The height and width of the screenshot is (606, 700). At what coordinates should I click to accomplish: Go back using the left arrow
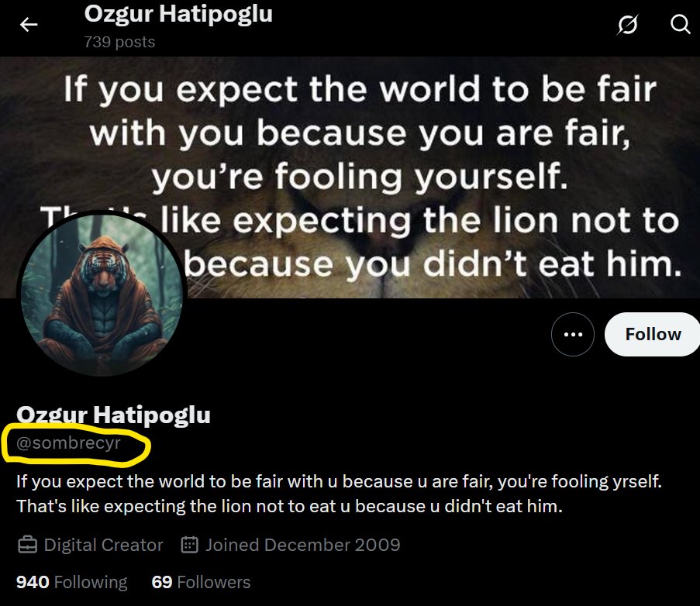tap(29, 25)
